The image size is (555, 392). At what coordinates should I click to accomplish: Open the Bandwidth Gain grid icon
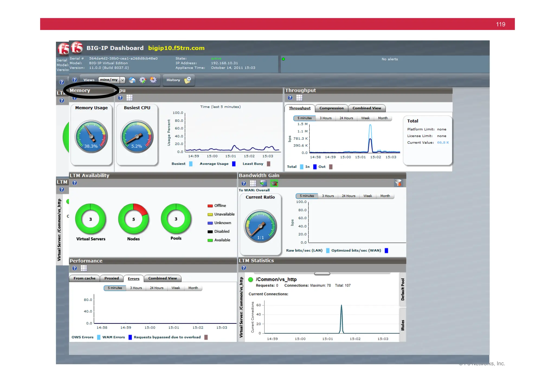(x=253, y=183)
